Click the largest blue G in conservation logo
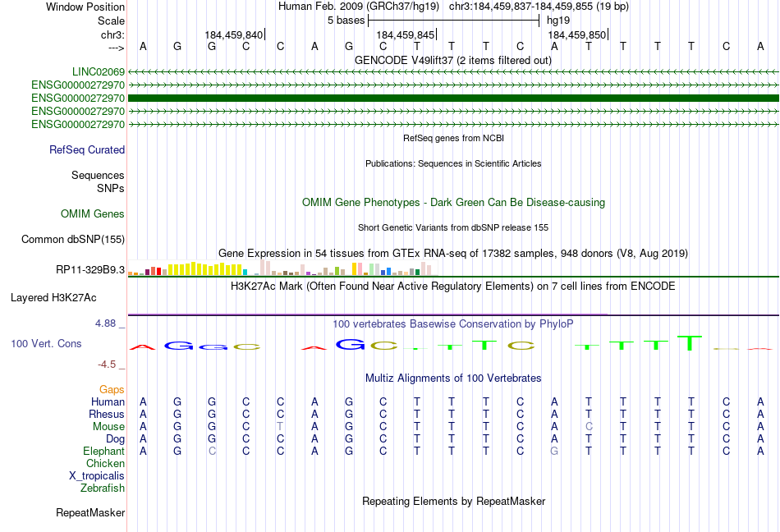The height and width of the screenshot is (532, 780). click(351, 344)
